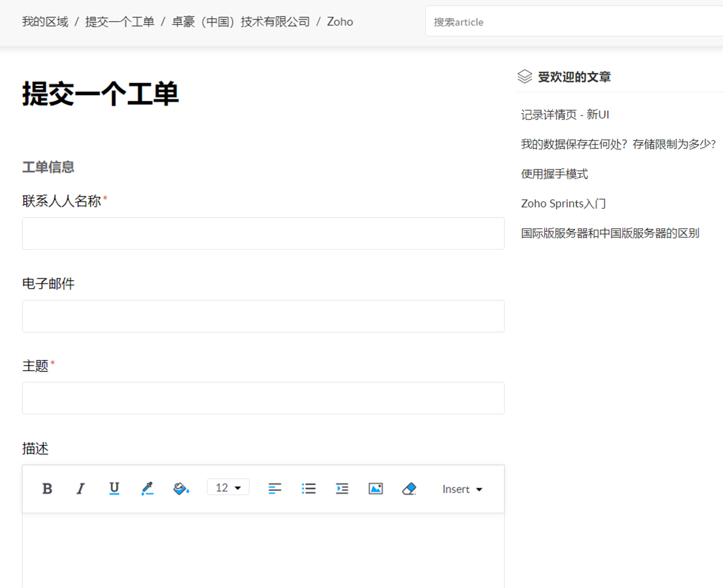
Task: Insert an image into the description
Action: (375, 488)
